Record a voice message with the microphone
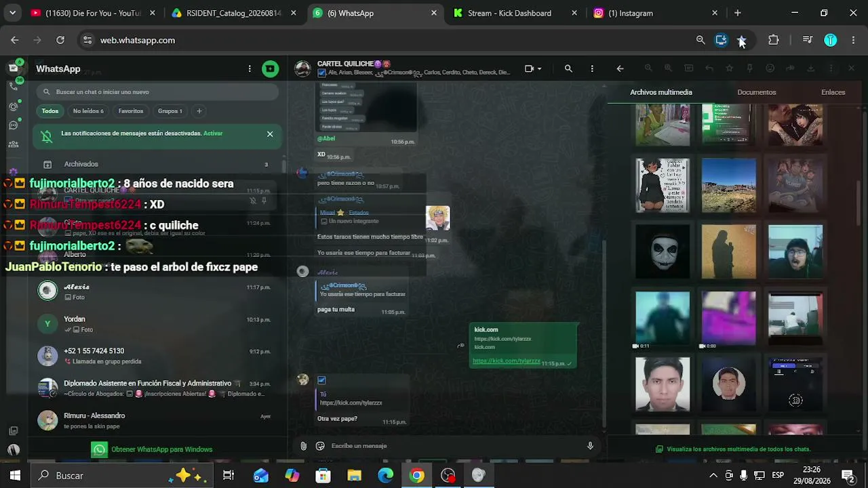Screen dimensions: 868x488 click(x=590, y=446)
